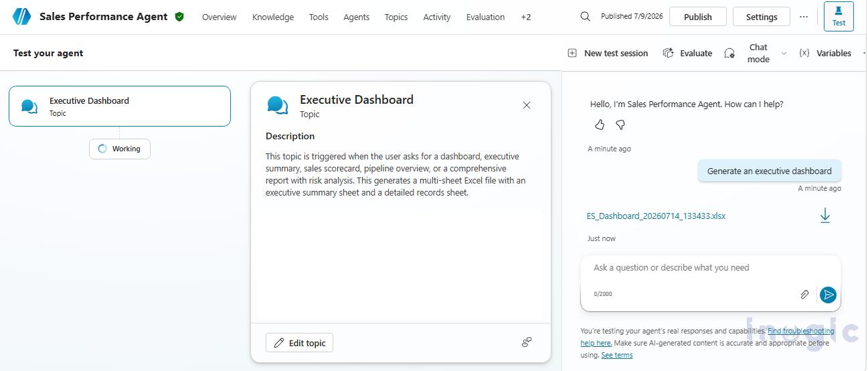
Task: Open the Knowledge tab
Action: (x=273, y=17)
